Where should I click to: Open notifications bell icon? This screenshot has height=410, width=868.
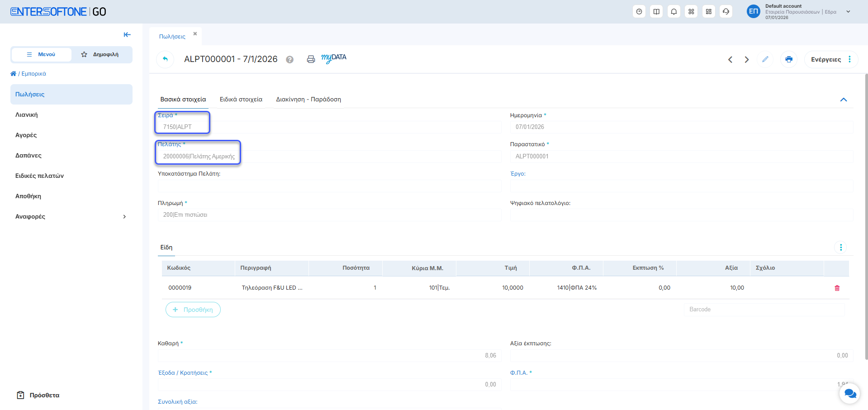(x=674, y=12)
